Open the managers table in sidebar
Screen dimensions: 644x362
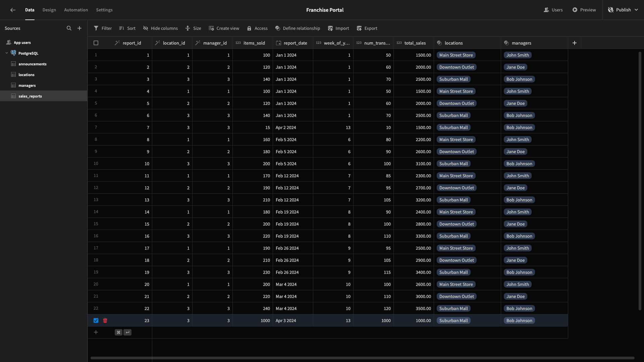(x=44, y=85)
